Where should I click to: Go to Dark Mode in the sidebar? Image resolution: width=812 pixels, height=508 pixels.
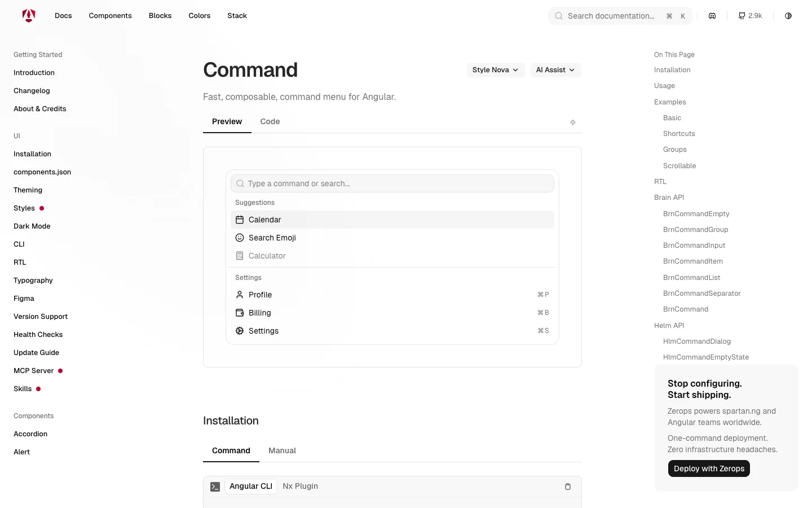click(32, 226)
